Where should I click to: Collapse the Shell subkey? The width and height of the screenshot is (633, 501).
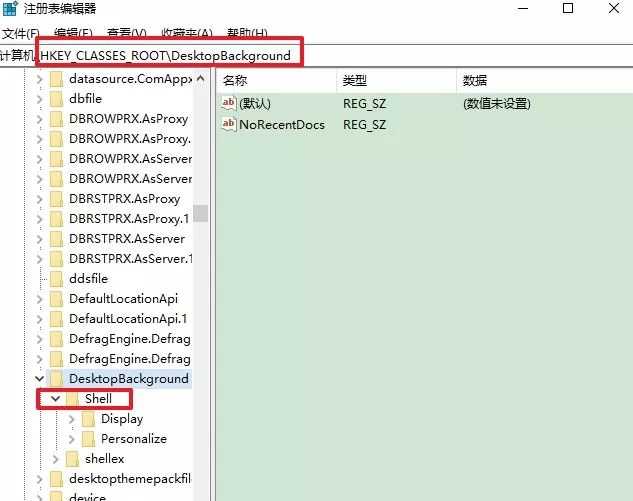[x=55, y=399]
